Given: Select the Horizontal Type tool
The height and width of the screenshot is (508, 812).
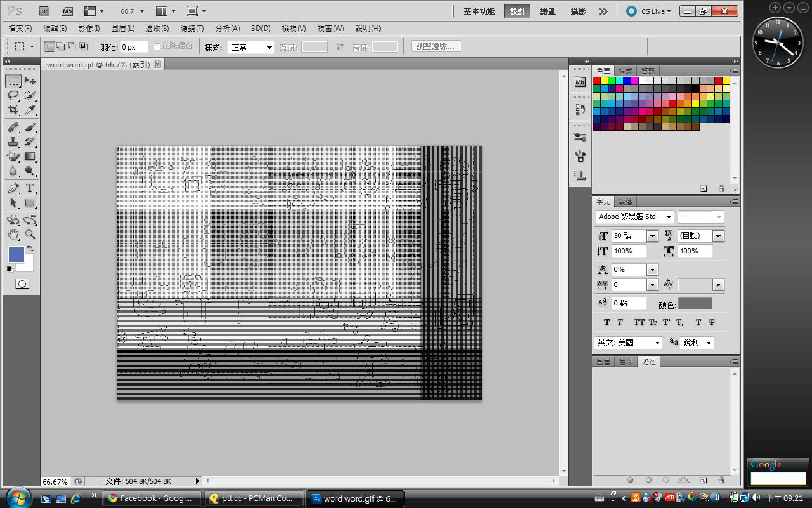Looking at the screenshot, I should [30, 189].
